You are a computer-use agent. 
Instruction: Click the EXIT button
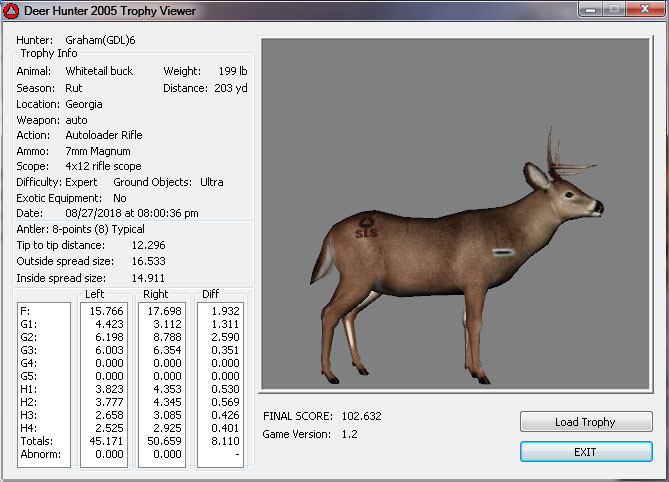tap(585, 452)
